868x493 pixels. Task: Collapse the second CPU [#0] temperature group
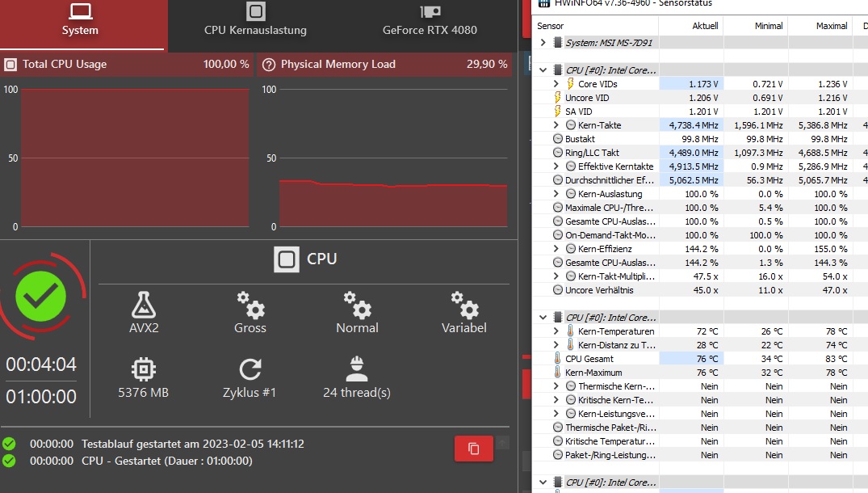(x=543, y=318)
